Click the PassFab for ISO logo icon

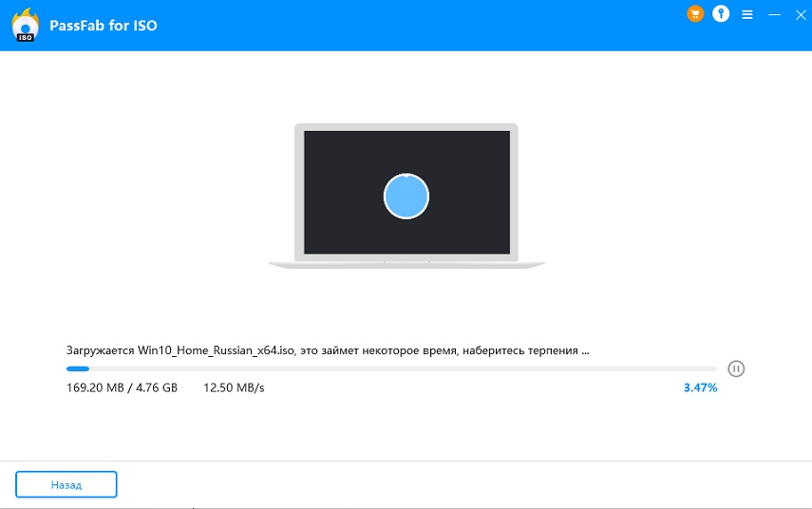coord(26,25)
